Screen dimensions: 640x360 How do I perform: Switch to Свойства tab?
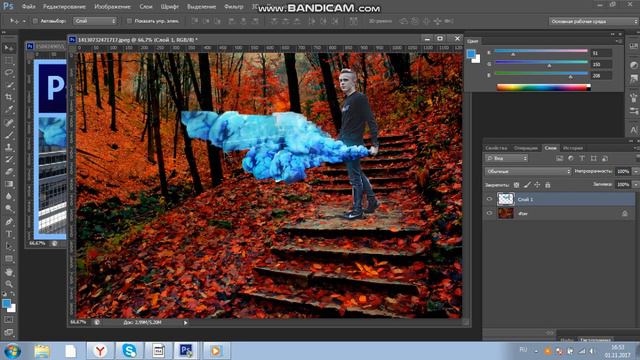point(496,148)
